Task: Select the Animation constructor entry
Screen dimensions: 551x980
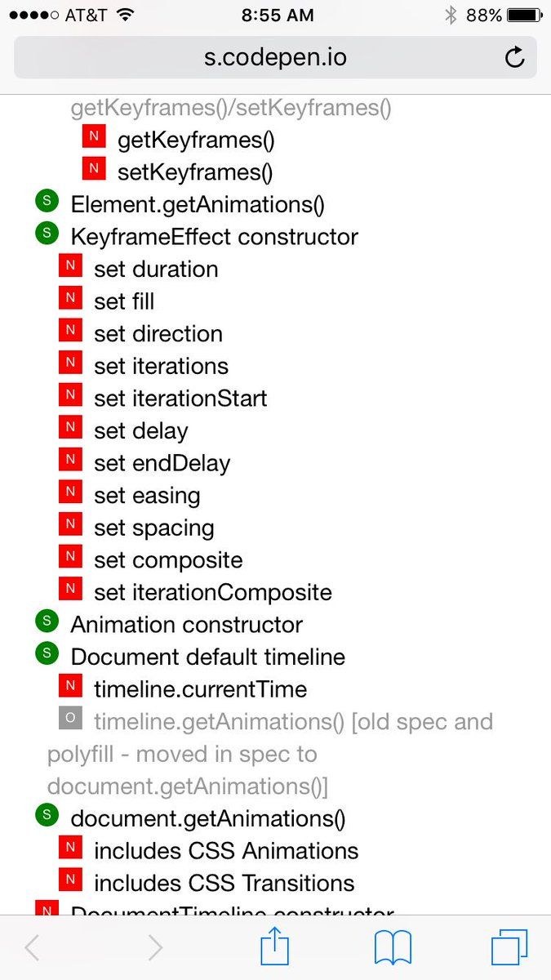Action: coord(186,625)
